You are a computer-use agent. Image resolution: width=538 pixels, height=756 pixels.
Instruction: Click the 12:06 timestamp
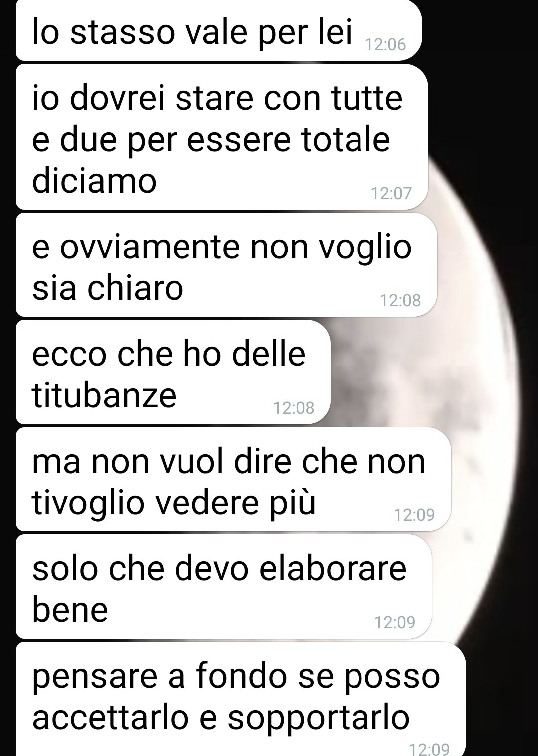(x=386, y=45)
